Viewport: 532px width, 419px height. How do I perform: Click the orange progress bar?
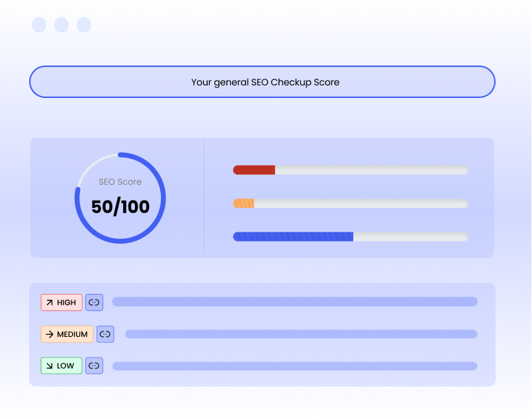pyautogui.click(x=351, y=203)
